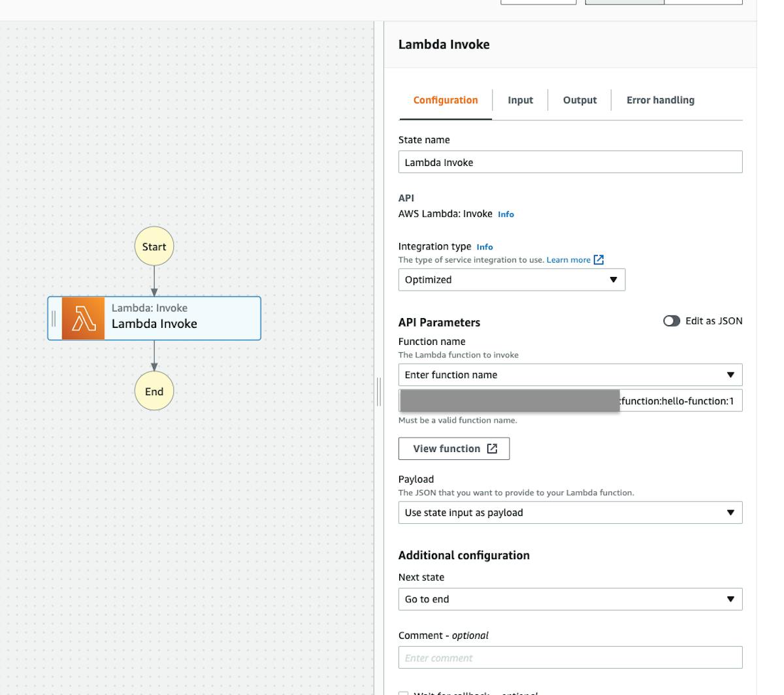Click the drag handle on the Lambda Invoke node
Viewport: 784px width, 695px height.
tap(54, 318)
